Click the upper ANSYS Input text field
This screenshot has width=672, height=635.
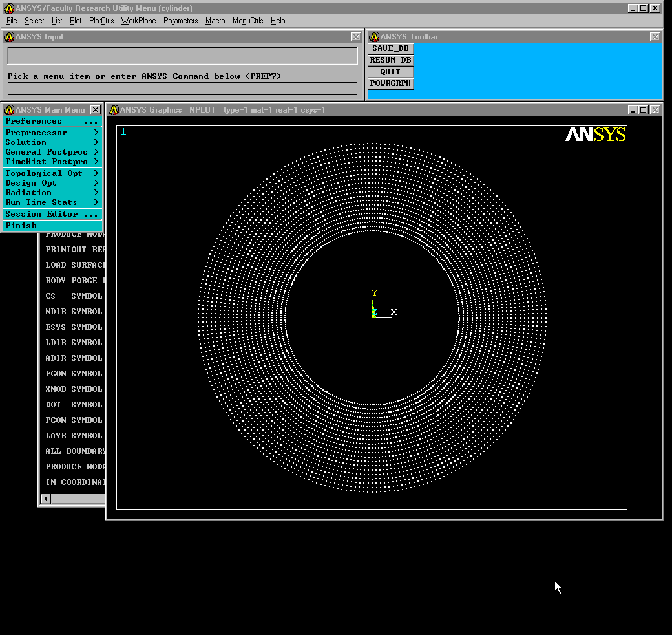183,56
